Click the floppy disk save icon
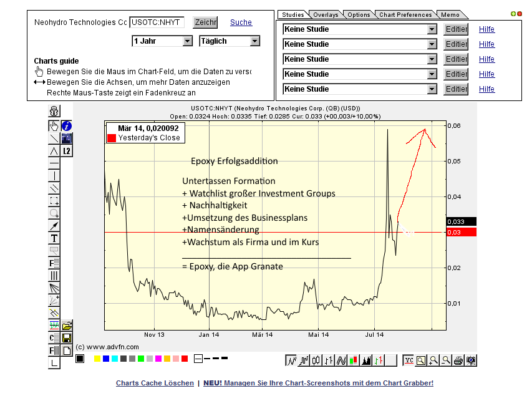The image size is (532, 406). (67, 338)
